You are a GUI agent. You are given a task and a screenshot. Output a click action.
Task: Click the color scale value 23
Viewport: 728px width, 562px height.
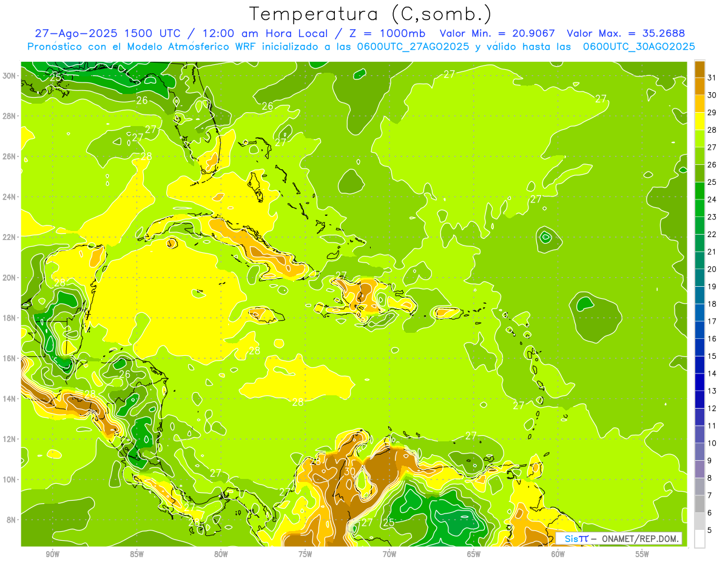click(x=712, y=217)
